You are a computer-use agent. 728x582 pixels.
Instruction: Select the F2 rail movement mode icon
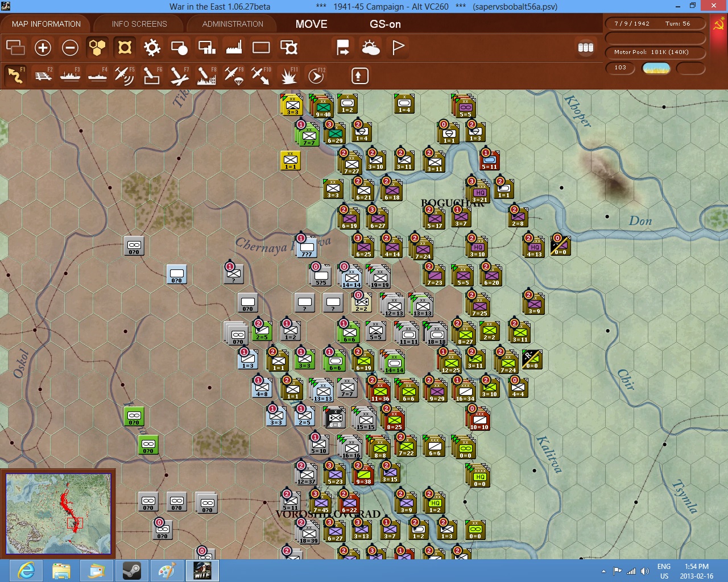click(x=43, y=76)
